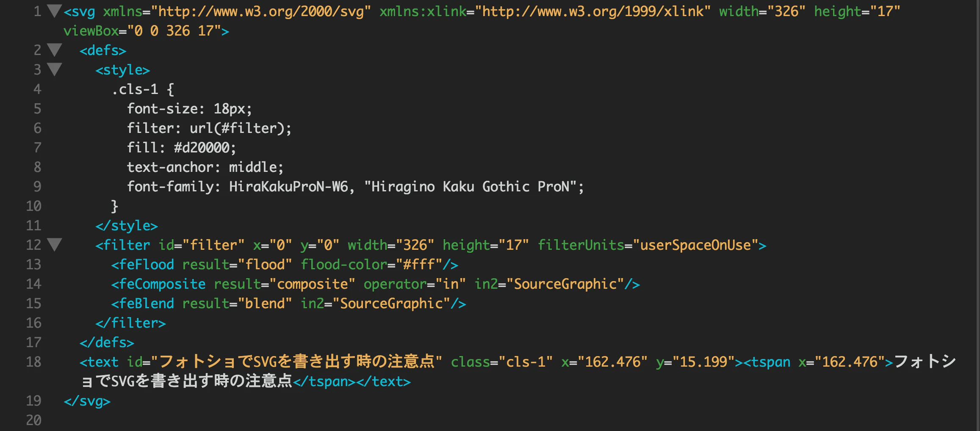
Task: Fold the filter element on line 12
Action: click(54, 245)
